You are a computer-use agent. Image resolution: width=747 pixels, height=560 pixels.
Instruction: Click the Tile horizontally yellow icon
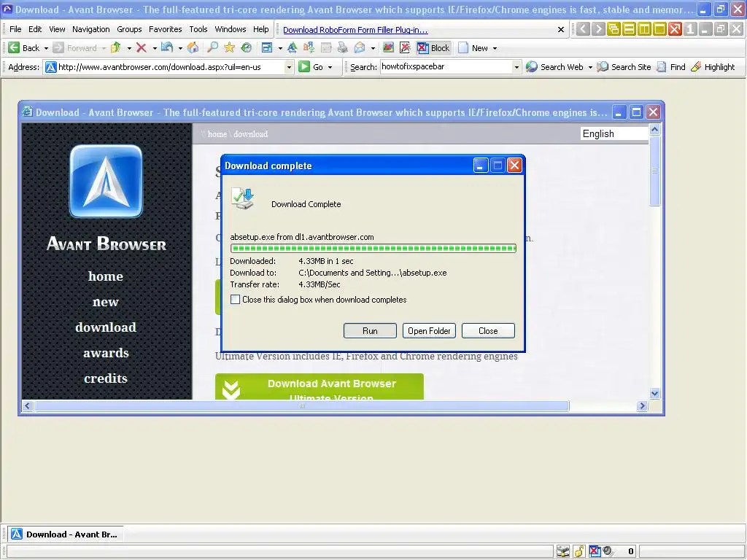tap(629, 29)
